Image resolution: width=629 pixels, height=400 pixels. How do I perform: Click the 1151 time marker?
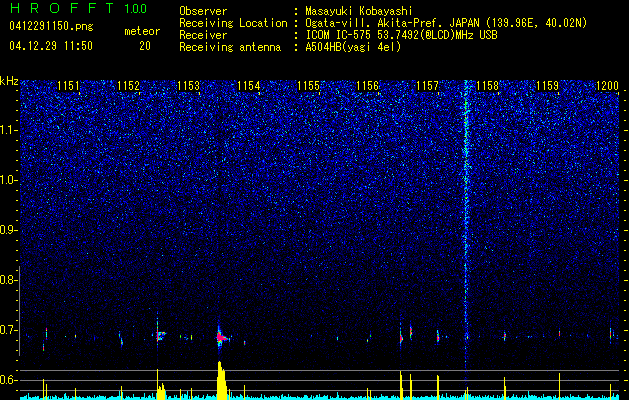[69, 86]
